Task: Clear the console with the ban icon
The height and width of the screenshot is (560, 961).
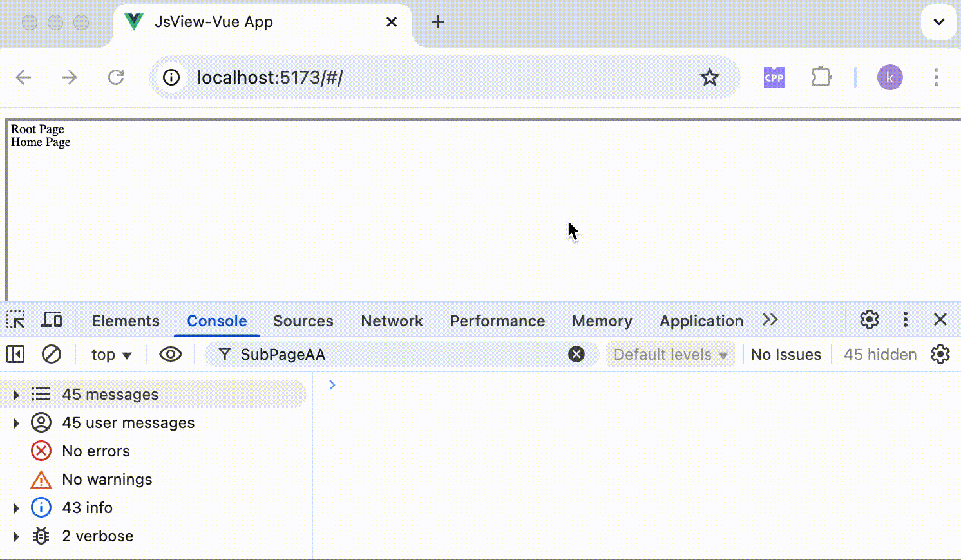Action: tap(52, 354)
